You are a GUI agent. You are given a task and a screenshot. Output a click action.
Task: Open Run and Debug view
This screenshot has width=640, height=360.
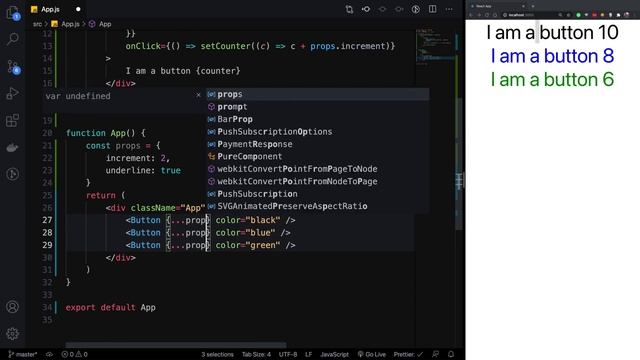point(12,93)
